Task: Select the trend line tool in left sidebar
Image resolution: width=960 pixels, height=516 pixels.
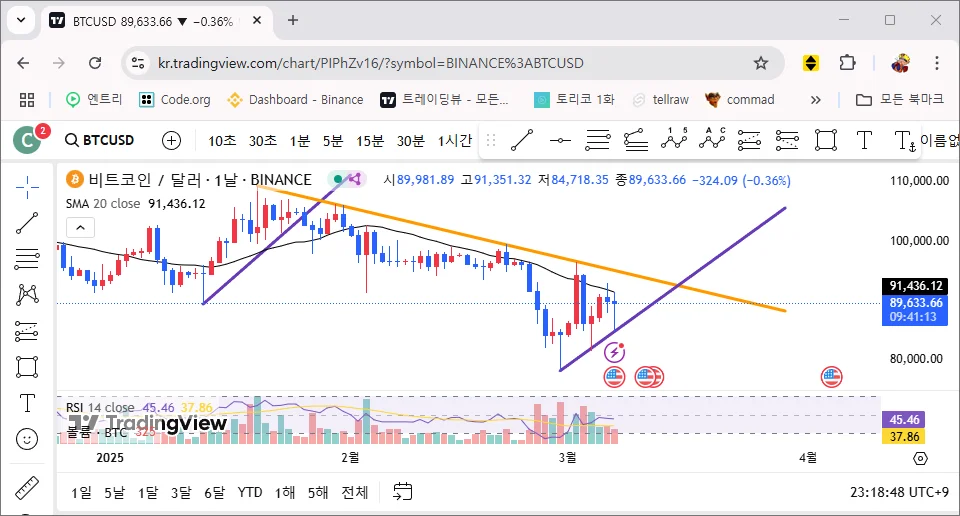Action: pyautogui.click(x=27, y=223)
